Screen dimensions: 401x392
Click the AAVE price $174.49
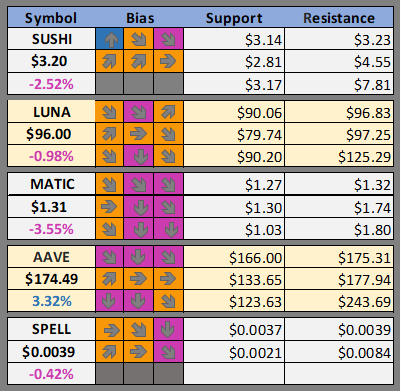51,279
